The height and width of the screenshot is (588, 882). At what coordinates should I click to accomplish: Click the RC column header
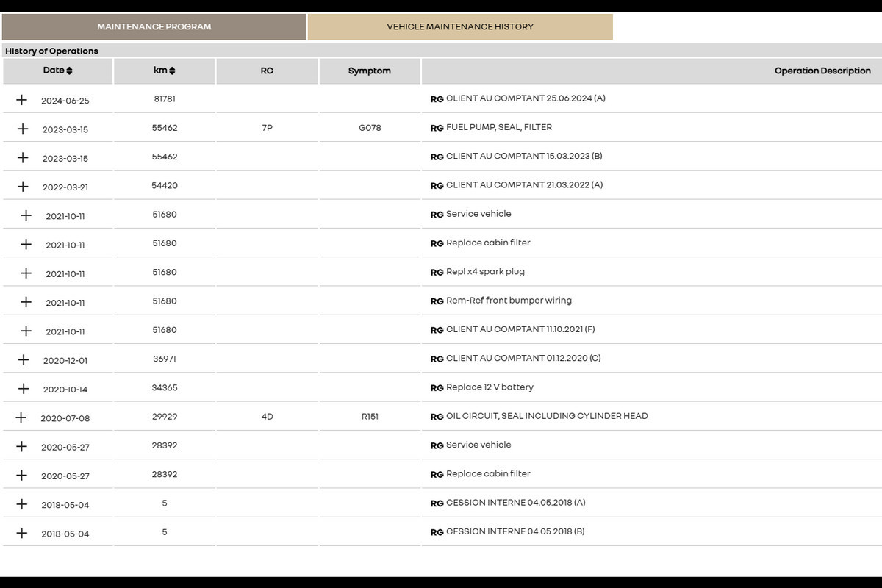(267, 71)
